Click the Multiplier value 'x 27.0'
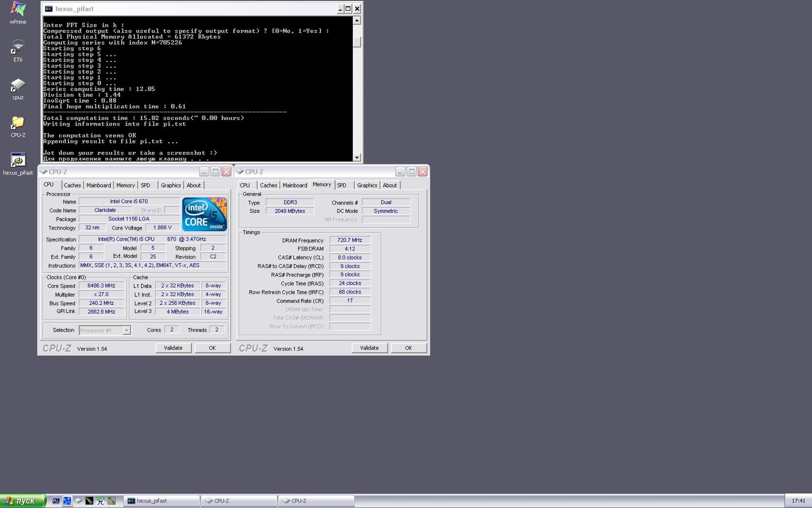This screenshot has height=508, width=812. (101, 294)
